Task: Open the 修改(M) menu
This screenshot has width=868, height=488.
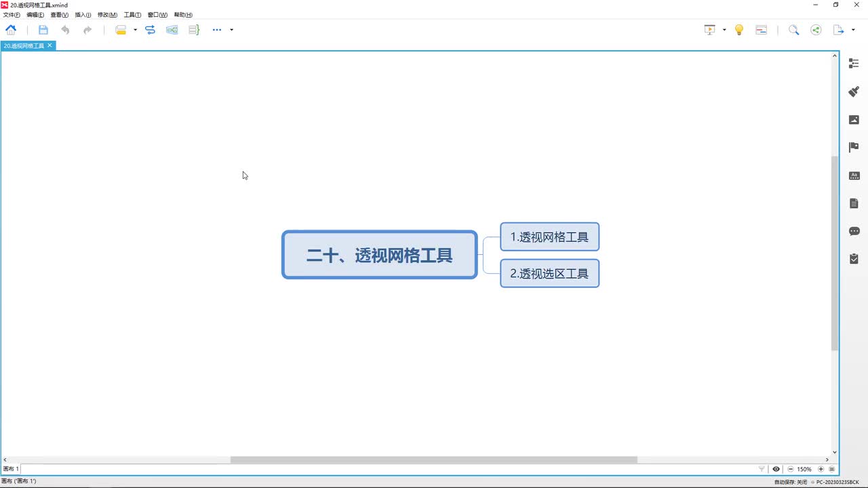Action: pyautogui.click(x=107, y=15)
